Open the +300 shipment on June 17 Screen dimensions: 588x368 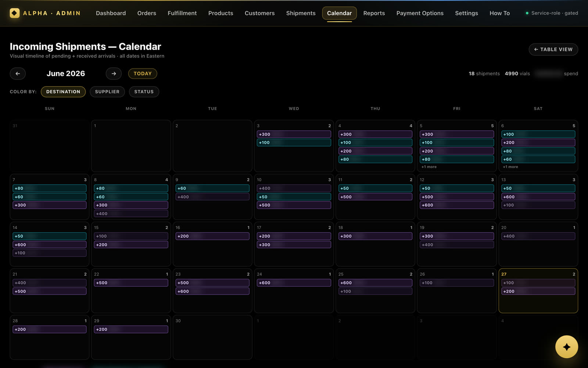(294, 245)
